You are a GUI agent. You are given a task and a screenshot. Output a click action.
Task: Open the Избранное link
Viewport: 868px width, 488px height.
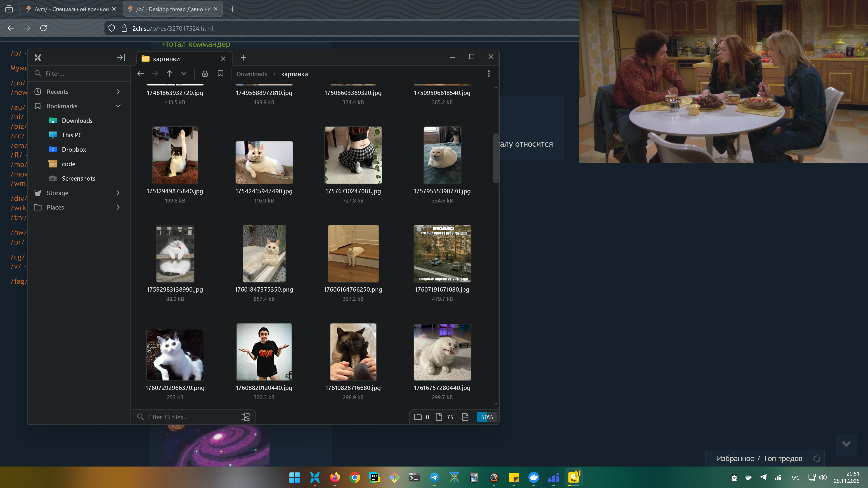click(735, 458)
